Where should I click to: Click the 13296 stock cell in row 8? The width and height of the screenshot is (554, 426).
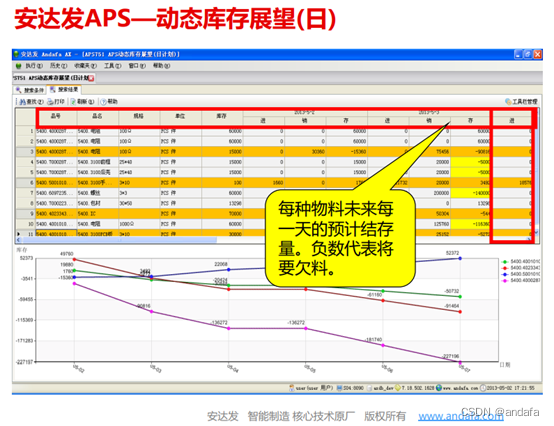222,203
